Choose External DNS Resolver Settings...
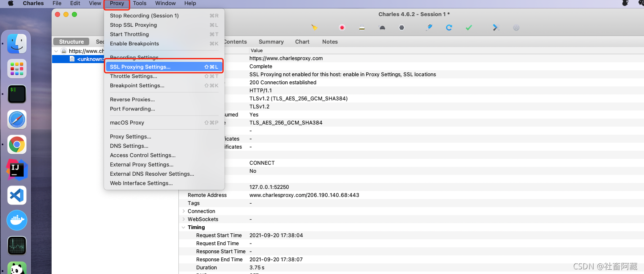This screenshot has width=644, height=274. (x=164, y=174)
